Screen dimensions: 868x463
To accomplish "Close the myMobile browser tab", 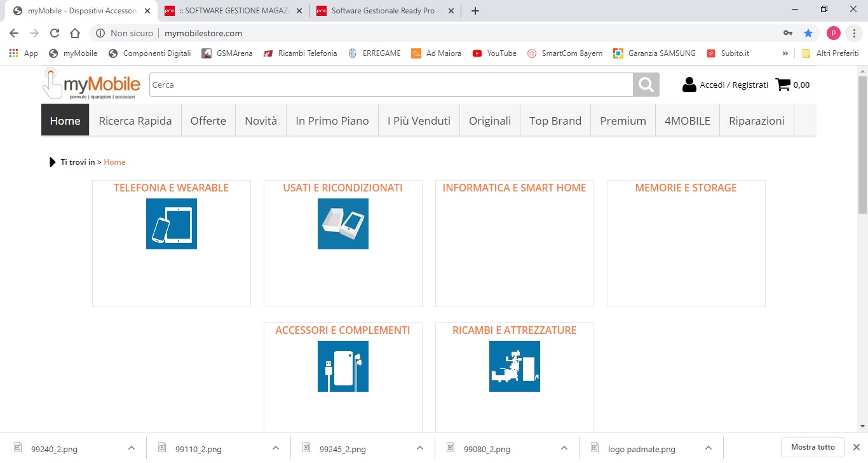I will [x=147, y=11].
